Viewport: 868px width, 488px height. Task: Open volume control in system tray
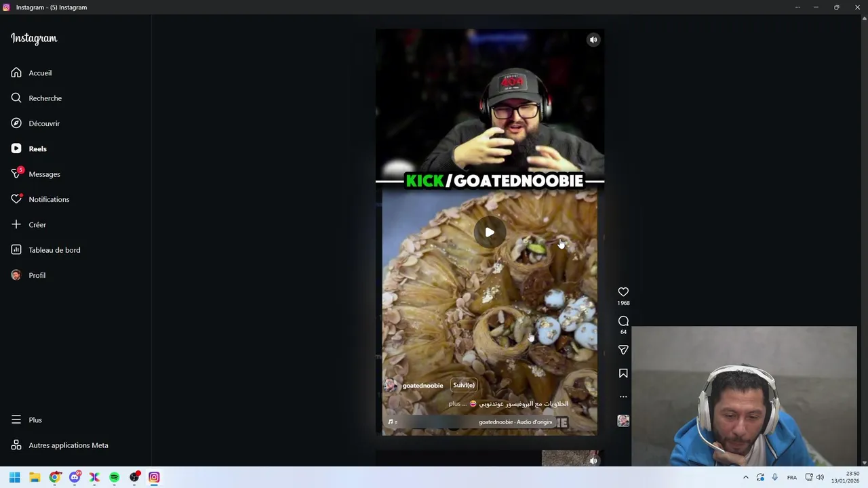[820, 477]
